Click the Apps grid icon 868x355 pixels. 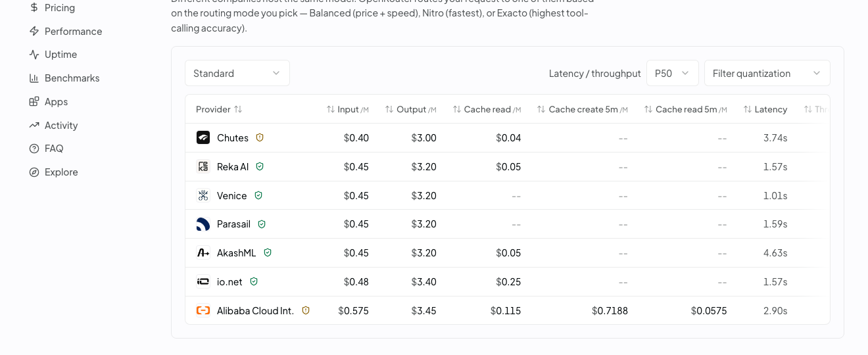pos(34,102)
